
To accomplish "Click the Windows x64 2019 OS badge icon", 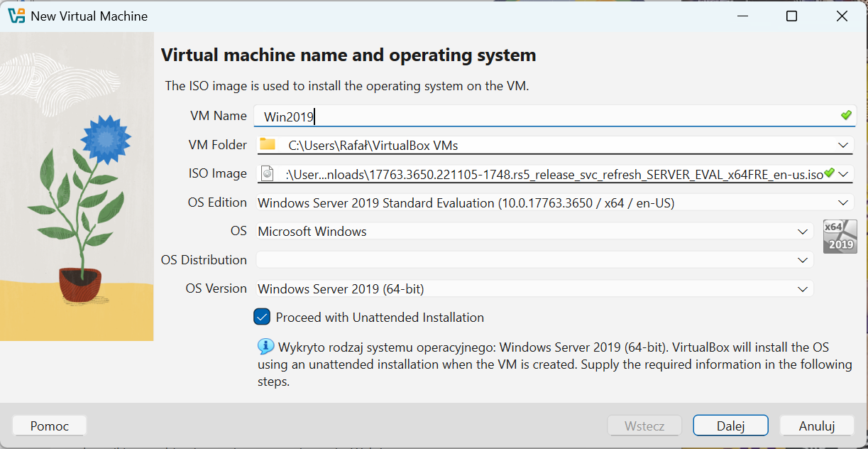I will pyautogui.click(x=840, y=237).
